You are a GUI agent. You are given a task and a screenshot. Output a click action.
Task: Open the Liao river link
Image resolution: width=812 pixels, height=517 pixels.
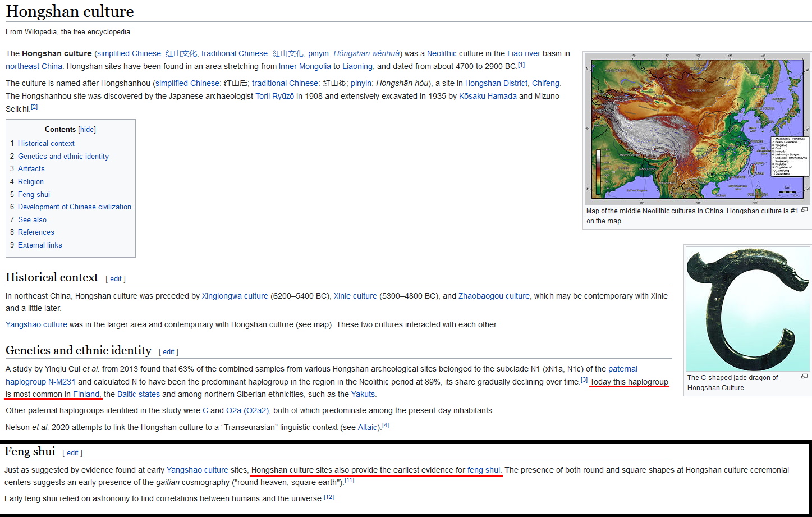coord(524,54)
